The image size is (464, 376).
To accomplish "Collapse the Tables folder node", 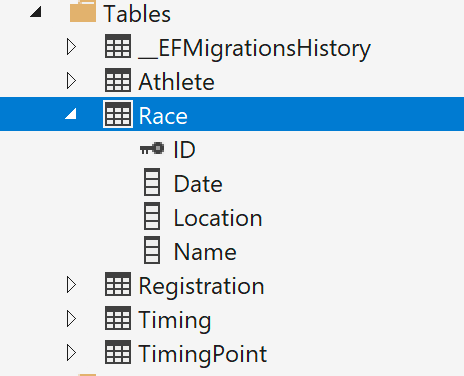I will (36, 12).
